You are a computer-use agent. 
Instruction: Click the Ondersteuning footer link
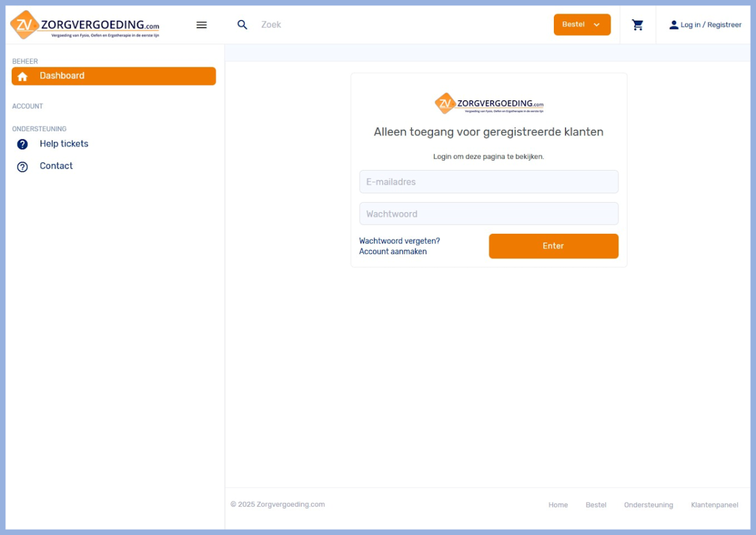(648, 505)
